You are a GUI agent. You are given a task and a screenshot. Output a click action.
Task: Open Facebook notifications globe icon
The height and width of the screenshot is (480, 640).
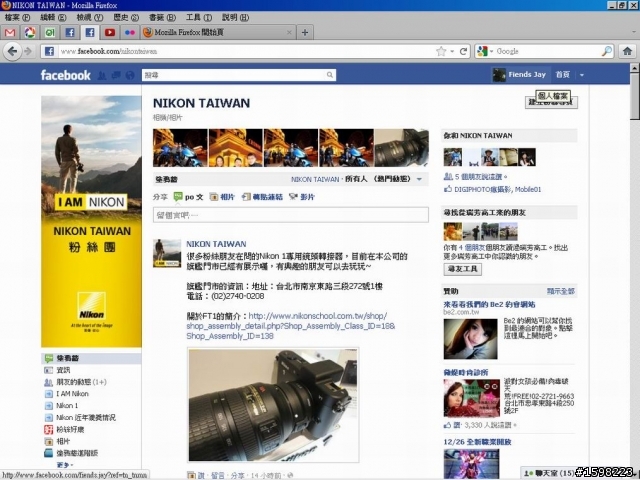pyautogui.click(x=130, y=75)
